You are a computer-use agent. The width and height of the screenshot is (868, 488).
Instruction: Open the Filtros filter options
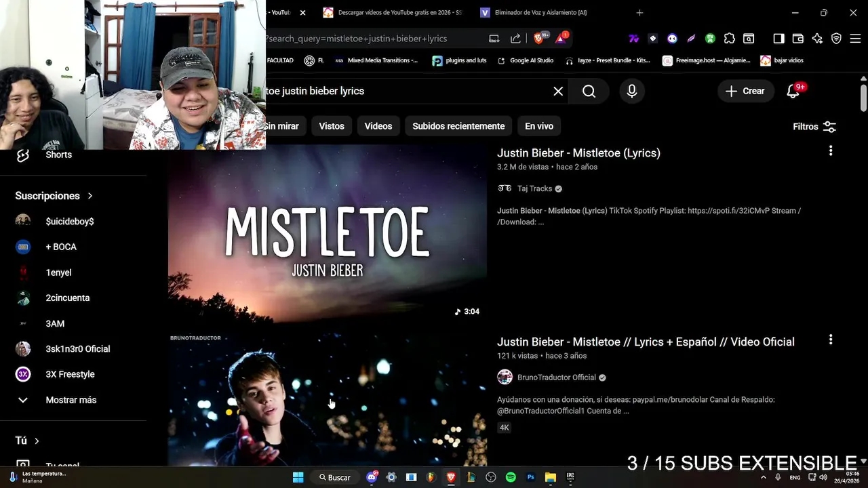[x=814, y=127]
